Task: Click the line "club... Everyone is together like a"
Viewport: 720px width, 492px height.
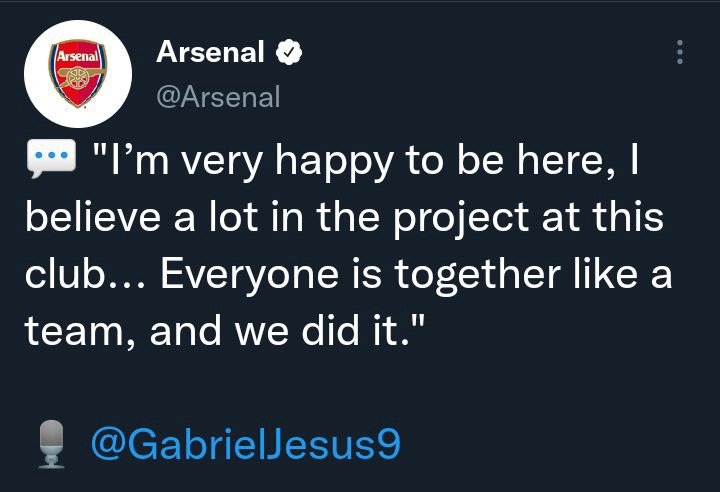Action: 349,274
